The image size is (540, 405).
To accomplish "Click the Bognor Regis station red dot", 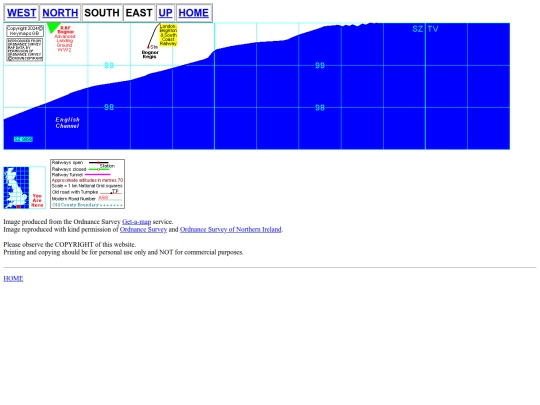I will click(x=148, y=47).
